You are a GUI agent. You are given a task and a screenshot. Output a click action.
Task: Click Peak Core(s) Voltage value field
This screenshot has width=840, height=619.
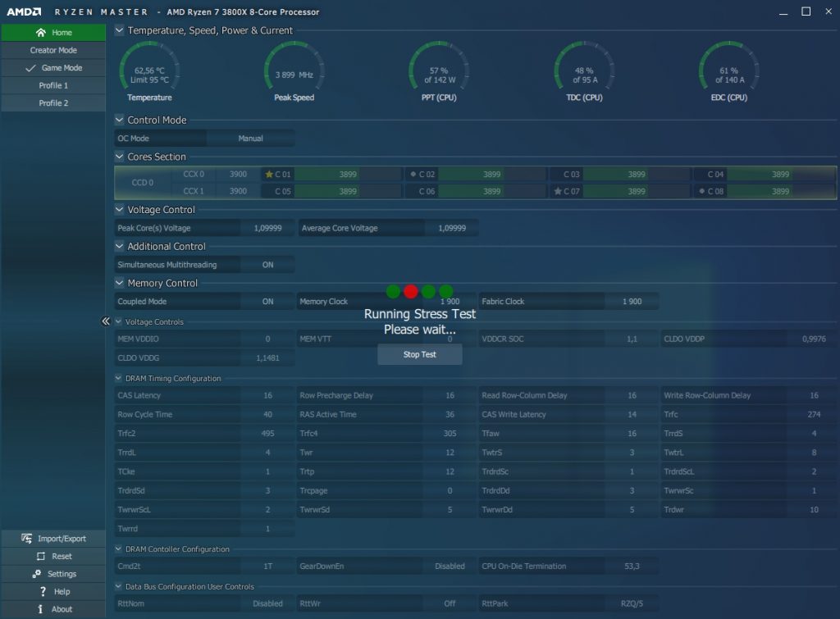tap(268, 228)
